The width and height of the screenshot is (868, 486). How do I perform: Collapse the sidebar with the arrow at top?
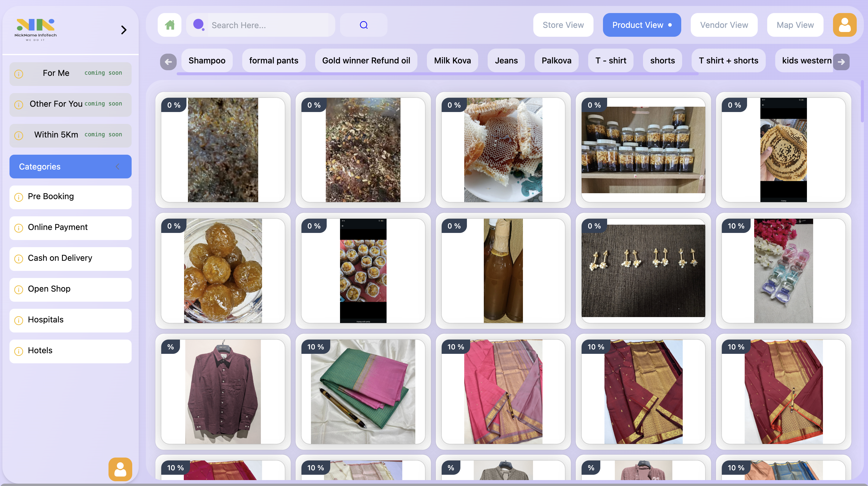123,30
